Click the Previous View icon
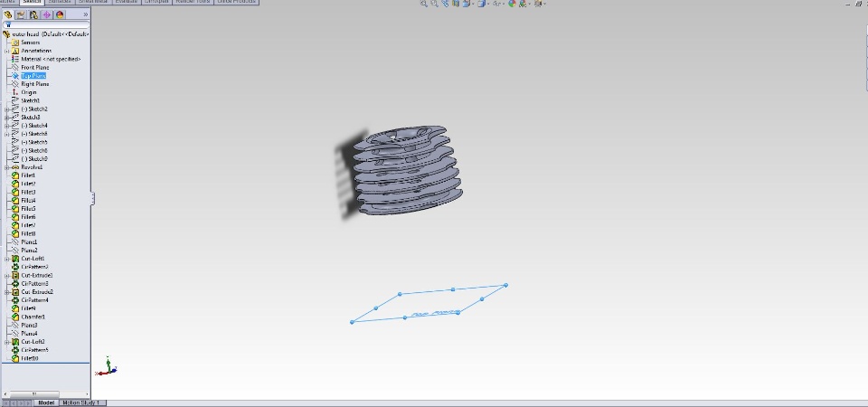The height and width of the screenshot is (407, 868). point(445,4)
